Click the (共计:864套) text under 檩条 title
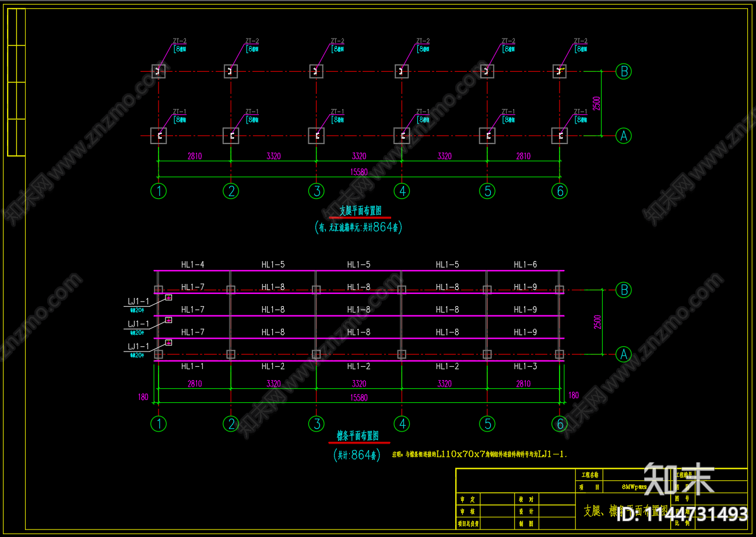The width and height of the screenshot is (756, 537). 357,455
